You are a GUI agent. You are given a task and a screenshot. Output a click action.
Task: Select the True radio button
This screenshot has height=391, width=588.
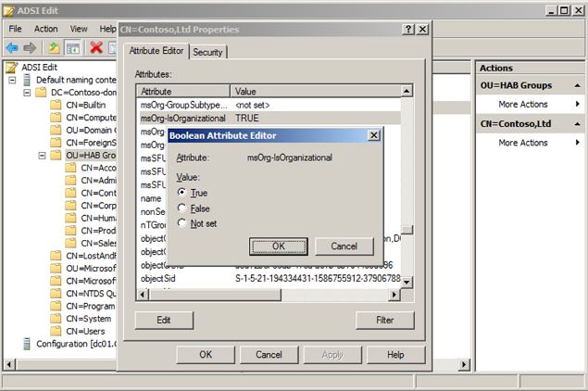tap(181, 193)
